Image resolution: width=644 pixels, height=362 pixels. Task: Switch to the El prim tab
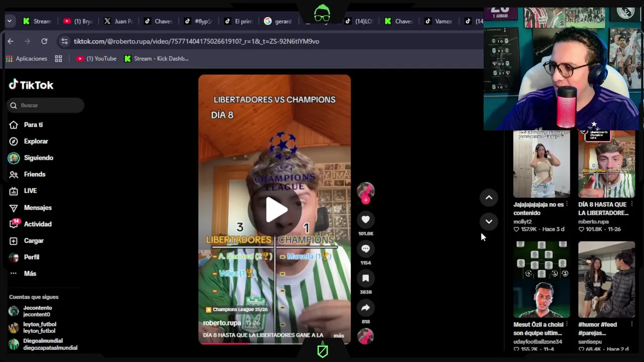(238, 21)
